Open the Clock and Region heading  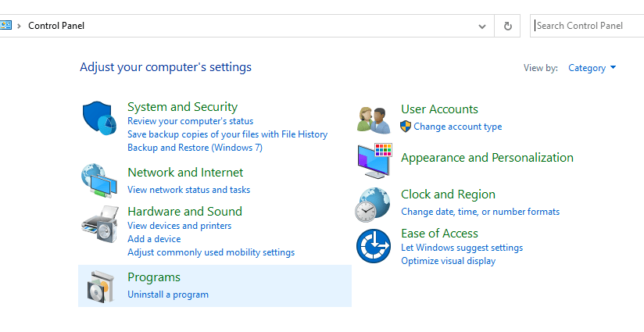[x=448, y=194]
